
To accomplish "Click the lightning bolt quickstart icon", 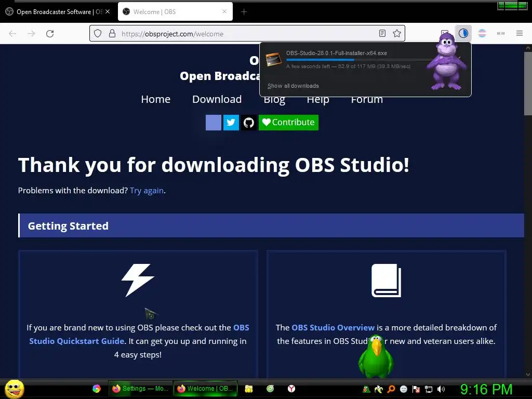I will tap(138, 280).
